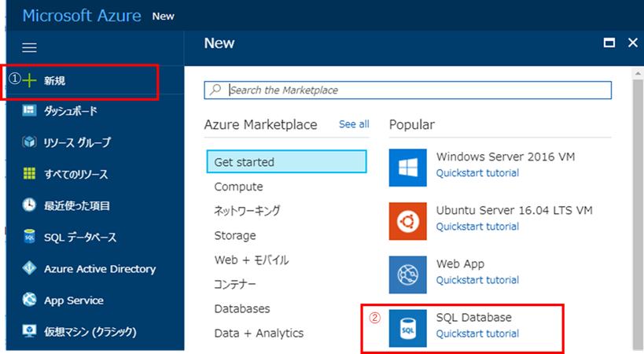Maximize the New blade
The image size is (644, 354).
[609, 43]
